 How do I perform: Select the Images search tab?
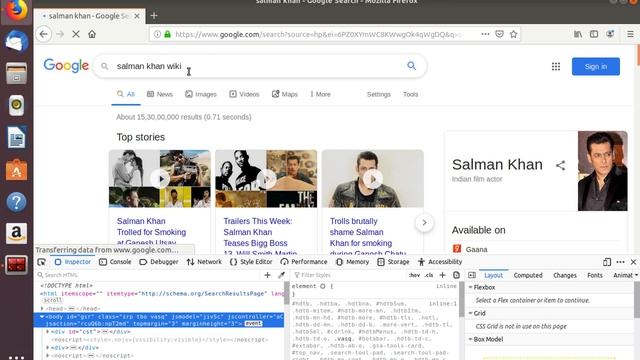coord(201,94)
